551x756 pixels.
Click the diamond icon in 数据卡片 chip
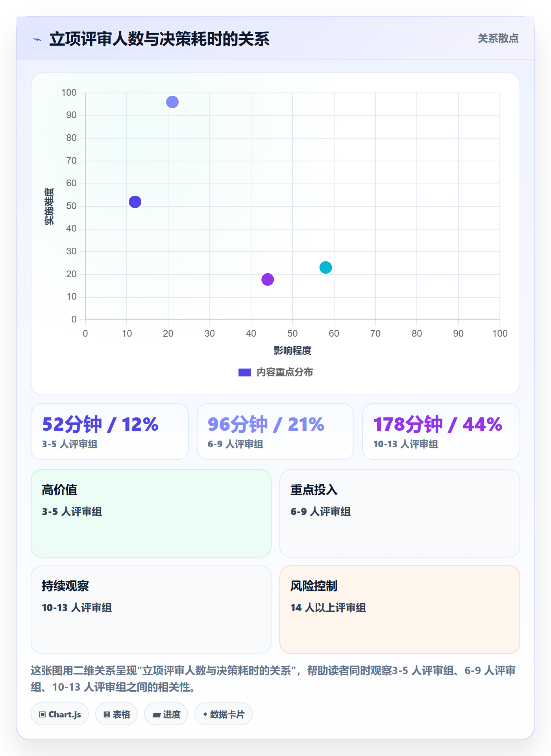click(x=205, y=714)
